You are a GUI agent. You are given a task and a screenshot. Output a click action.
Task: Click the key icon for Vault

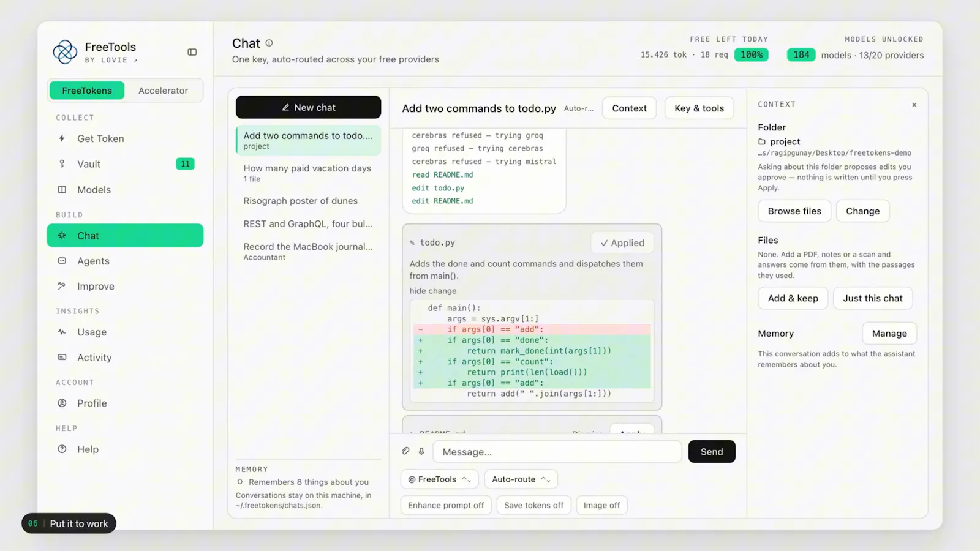[62, 163]
